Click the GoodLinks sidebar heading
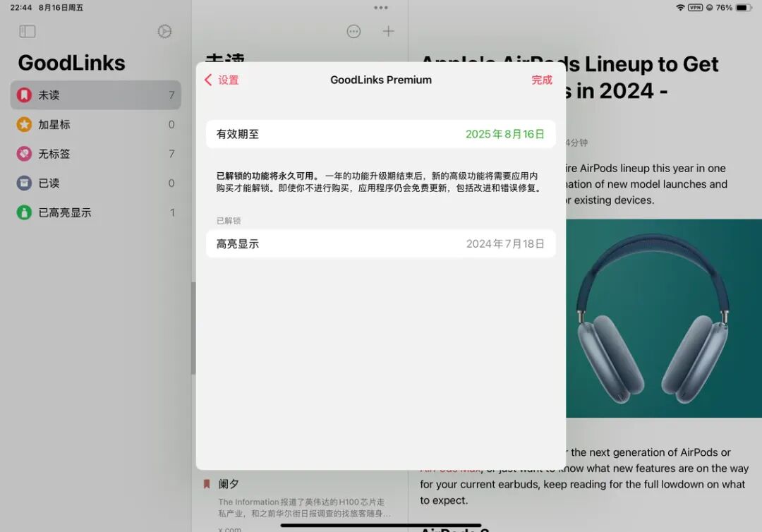Screen dimensions: 762x532 coord(72,64)
